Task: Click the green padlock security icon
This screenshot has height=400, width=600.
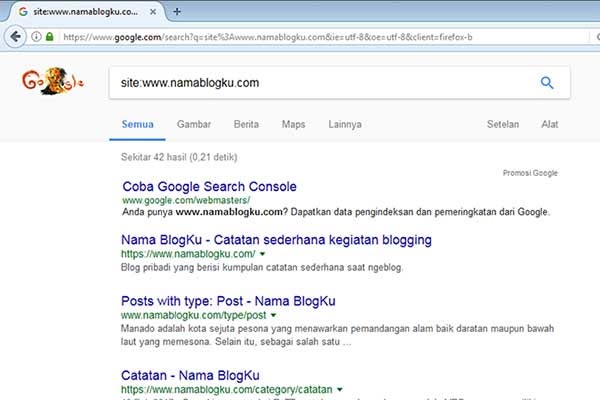Action: (49, 37)
